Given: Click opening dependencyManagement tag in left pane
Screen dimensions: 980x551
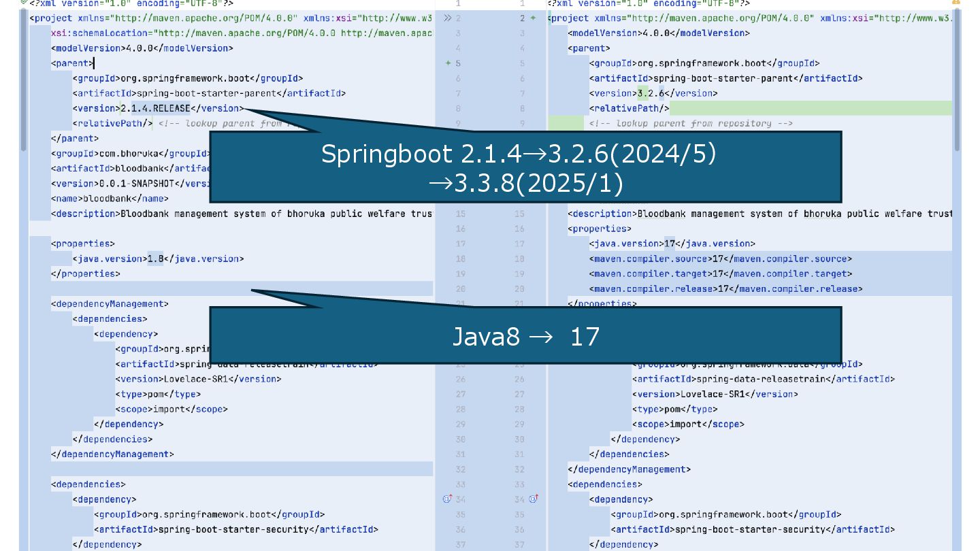Looking at the screenshot, I should [110, 304].
